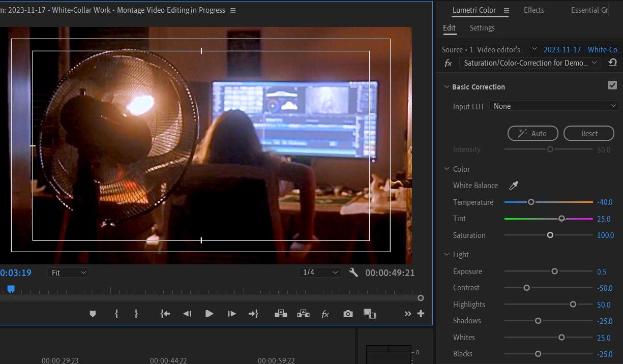Click the Exposure slider handle
Image resolution: width=623 pixels, height=364 pixels.
click(x=554, y=271)
